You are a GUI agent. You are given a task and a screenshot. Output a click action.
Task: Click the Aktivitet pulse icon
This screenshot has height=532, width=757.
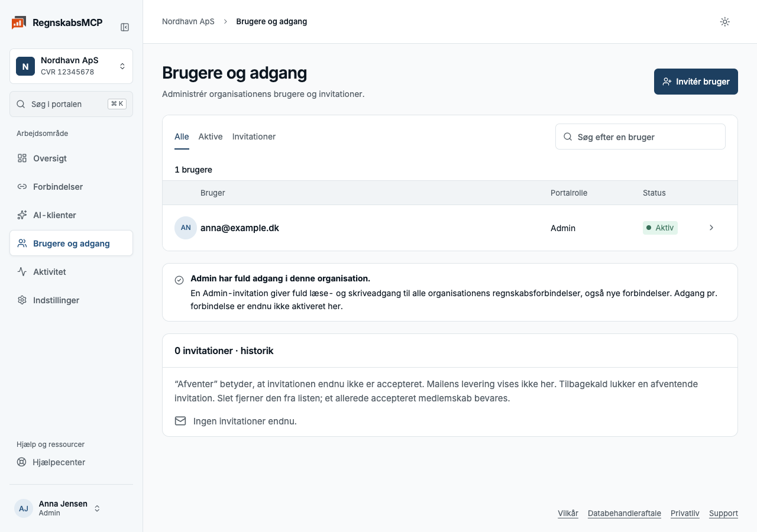pyautogui.click(x=22, y=272)
